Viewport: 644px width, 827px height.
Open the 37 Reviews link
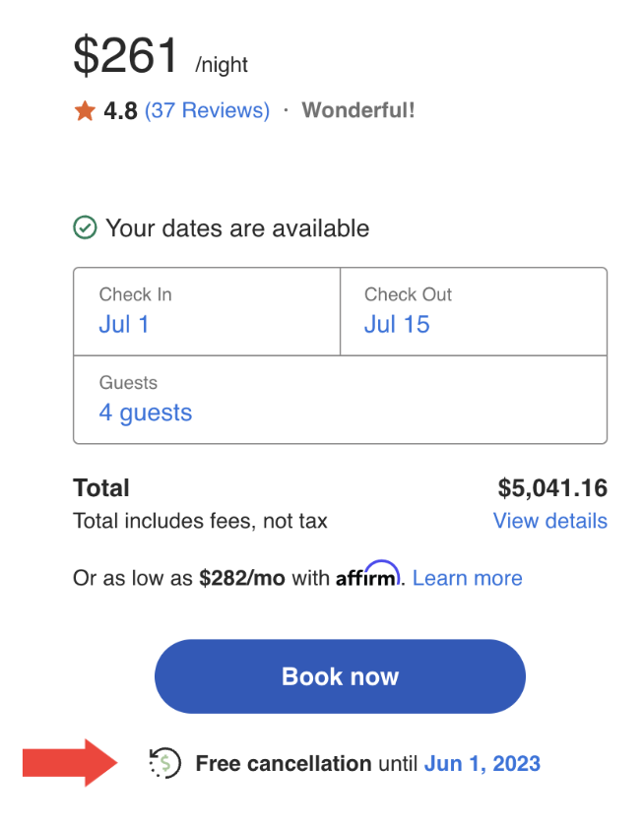point(207,110)
